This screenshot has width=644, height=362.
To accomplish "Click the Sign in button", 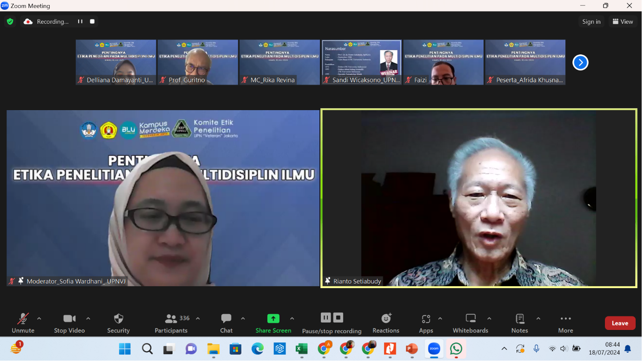I will tap(591, 21).
